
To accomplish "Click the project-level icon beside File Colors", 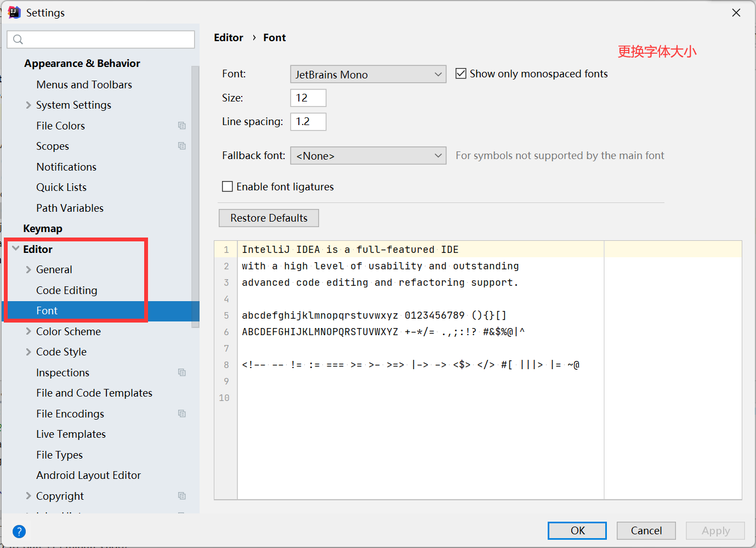I will click(x=182, y=126).
